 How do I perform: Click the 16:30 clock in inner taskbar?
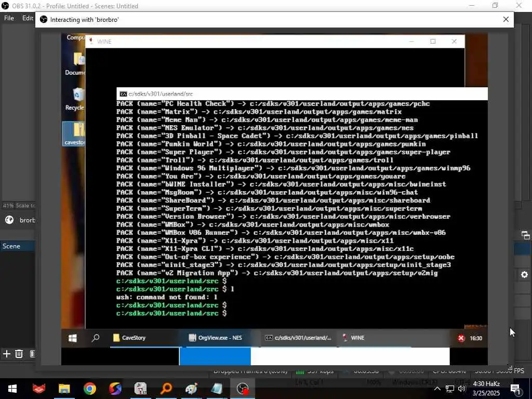point(476,338)
